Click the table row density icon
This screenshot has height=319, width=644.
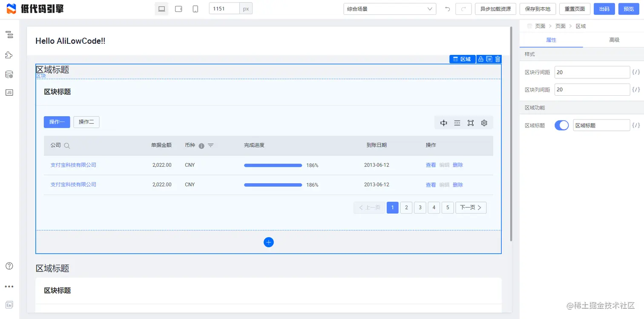[x=457, y=123]
